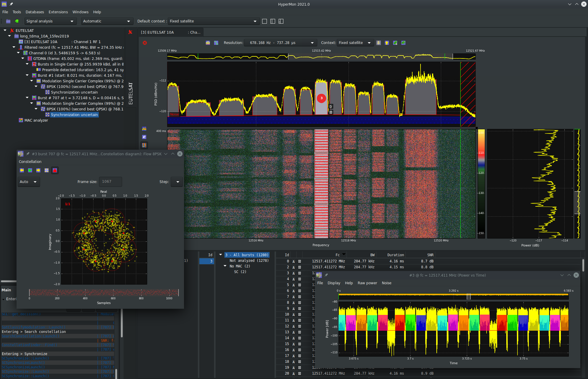Screen dimensions: 588x379
Task: Sort bursts by the Duration column header
Action: [395, 255]
